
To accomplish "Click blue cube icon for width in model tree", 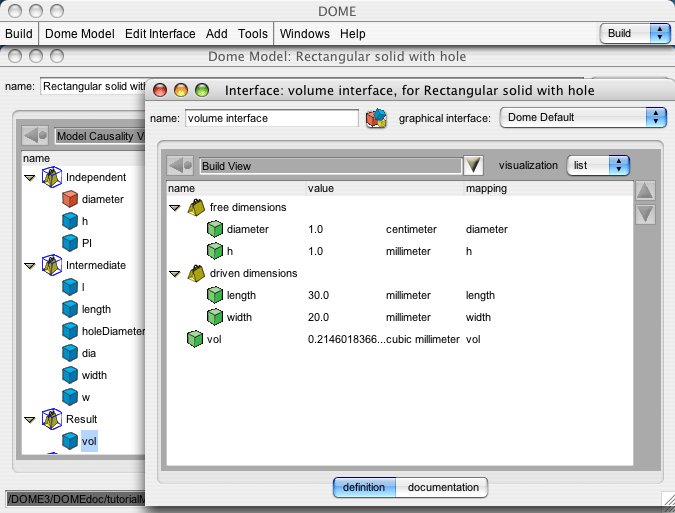I will click(70, 375).
